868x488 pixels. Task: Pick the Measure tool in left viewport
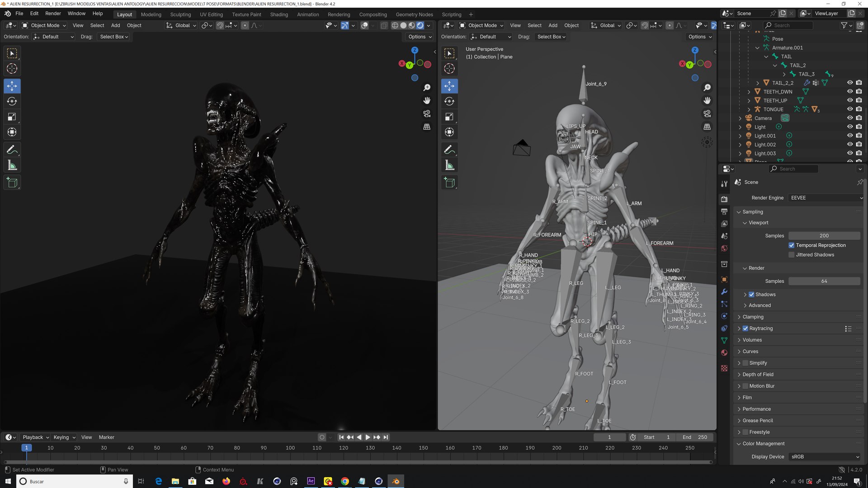(x=12, y=165)
